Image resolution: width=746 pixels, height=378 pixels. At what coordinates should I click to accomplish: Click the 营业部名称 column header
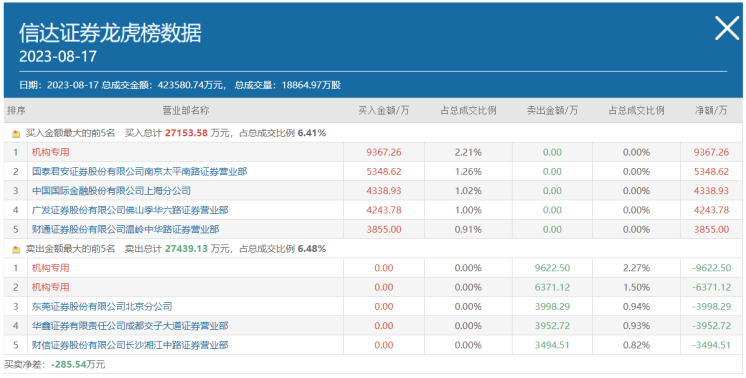click(x=186, y=111)
